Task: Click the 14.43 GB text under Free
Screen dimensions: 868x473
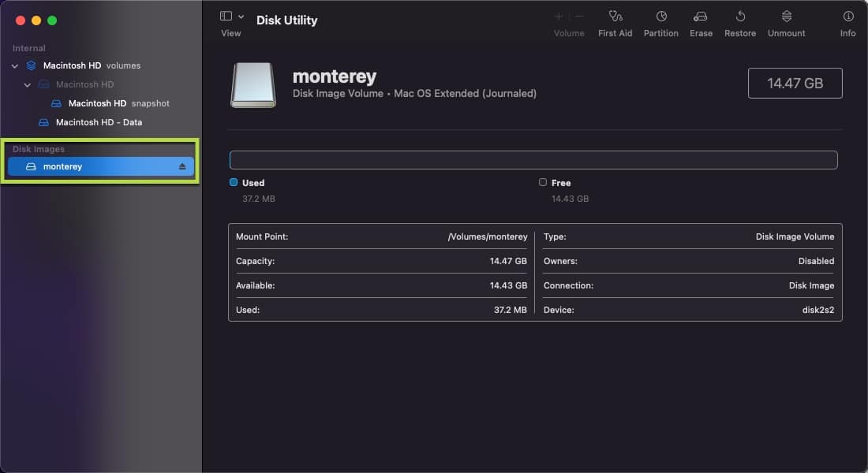Action: (571, 199)
